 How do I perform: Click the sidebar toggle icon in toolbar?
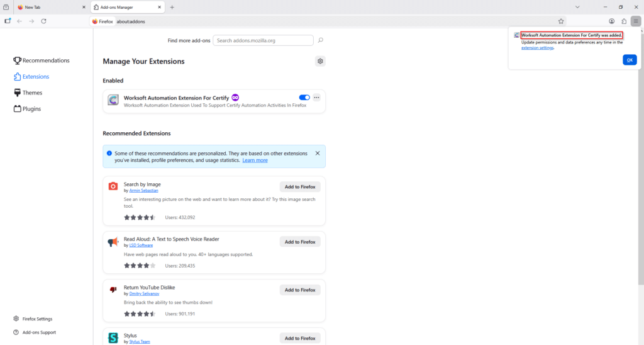pyautogui.click(x=8, y=21)
